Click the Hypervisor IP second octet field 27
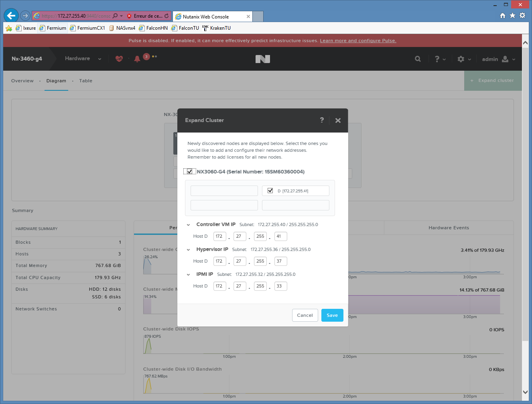This screenshot has height=404, width=532. (240, 261)
